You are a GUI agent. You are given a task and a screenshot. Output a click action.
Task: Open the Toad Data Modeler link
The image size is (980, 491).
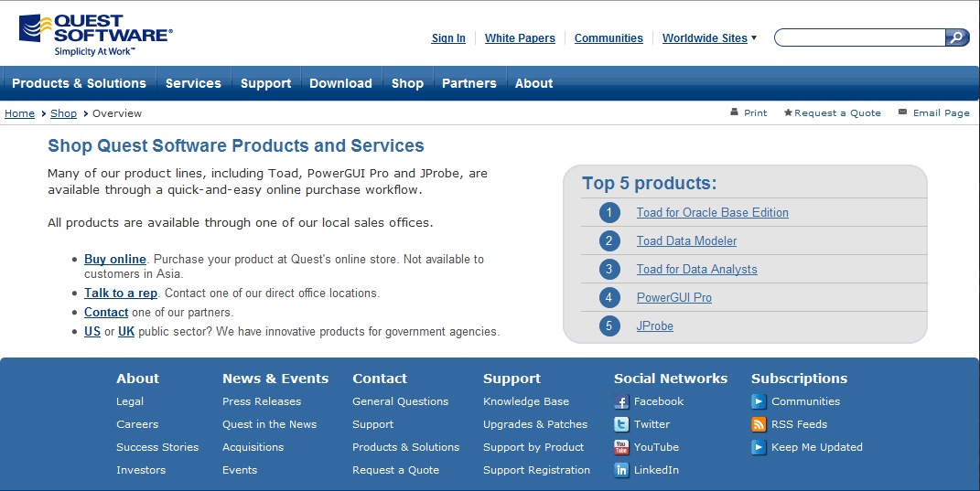point(686,241)
